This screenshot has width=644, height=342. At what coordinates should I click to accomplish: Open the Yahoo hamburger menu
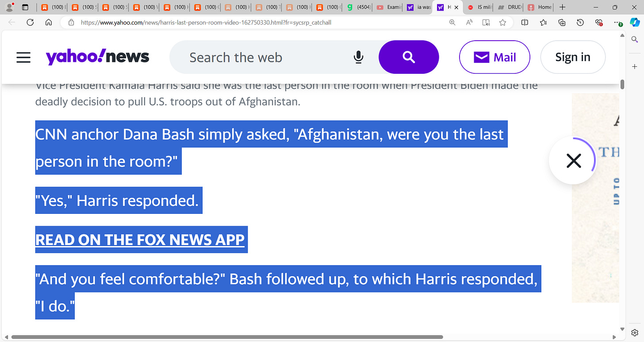[x=23, y=57]
